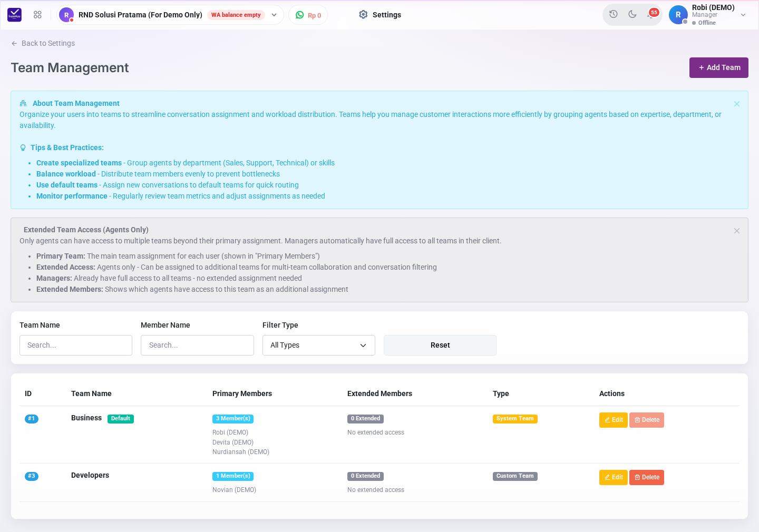Focus the Member Name search field
This screenshot has width=759, height=532.
coord(197,345)
